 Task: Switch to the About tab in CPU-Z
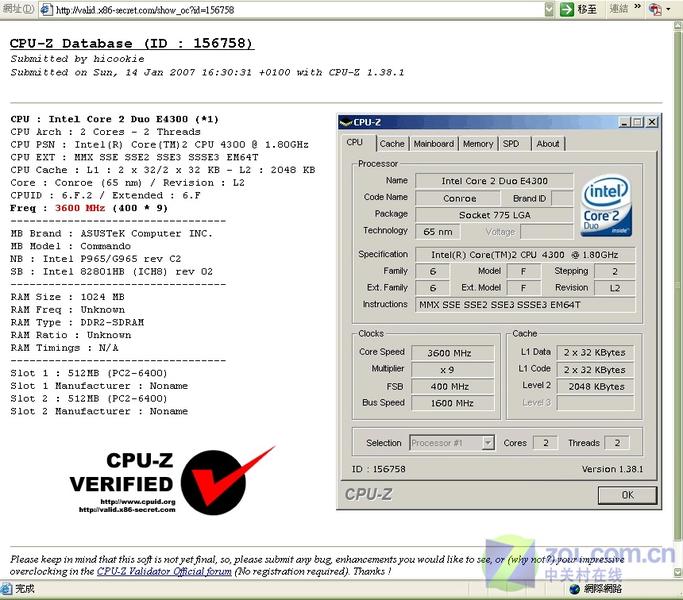coord(548,144)
